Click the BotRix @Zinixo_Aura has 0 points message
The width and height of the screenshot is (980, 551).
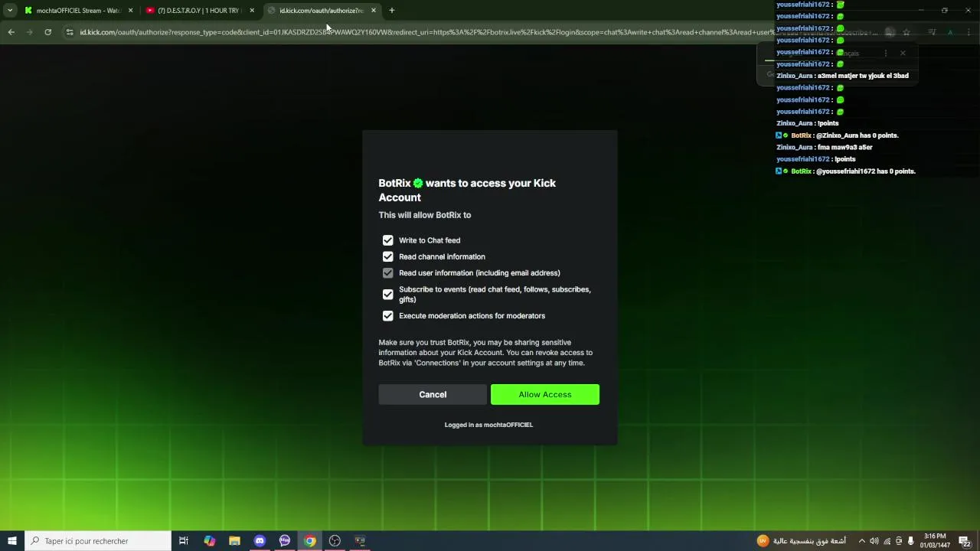coord(838,135)
